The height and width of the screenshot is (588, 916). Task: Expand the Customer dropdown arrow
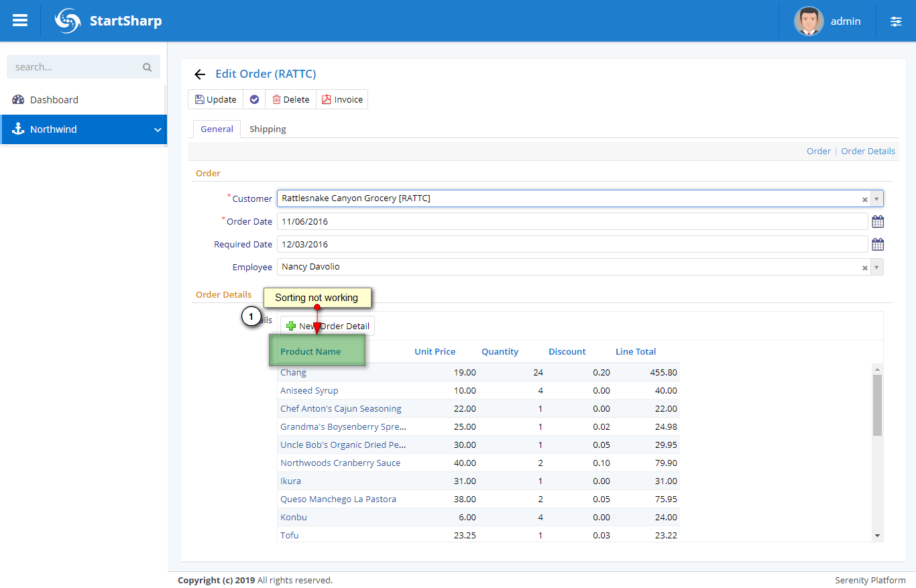tap(876, 199)
